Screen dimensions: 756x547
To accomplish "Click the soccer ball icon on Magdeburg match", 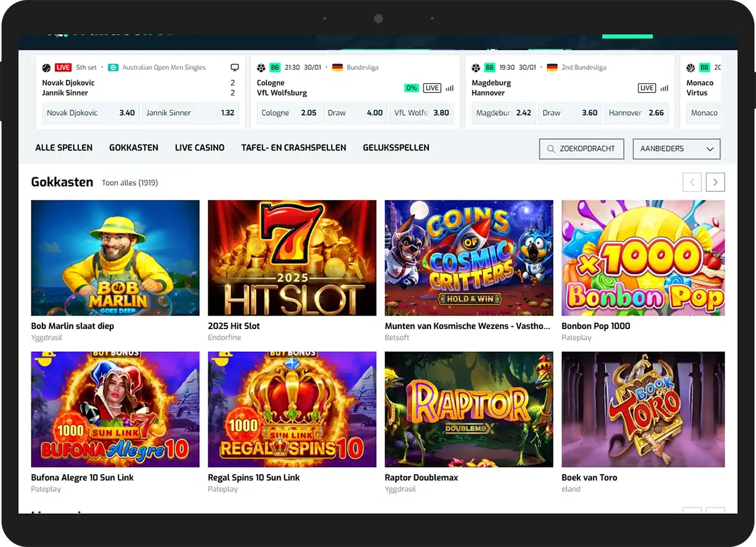I will [476, 67].
